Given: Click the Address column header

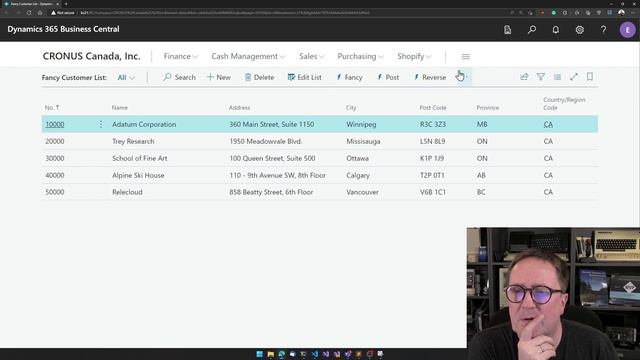Looking at the screenshot, I should [x=239, y=107].
